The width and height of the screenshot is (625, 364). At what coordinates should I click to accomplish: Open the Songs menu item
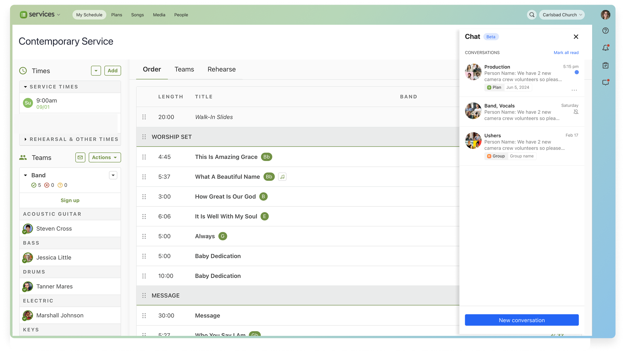coord(137,15)
